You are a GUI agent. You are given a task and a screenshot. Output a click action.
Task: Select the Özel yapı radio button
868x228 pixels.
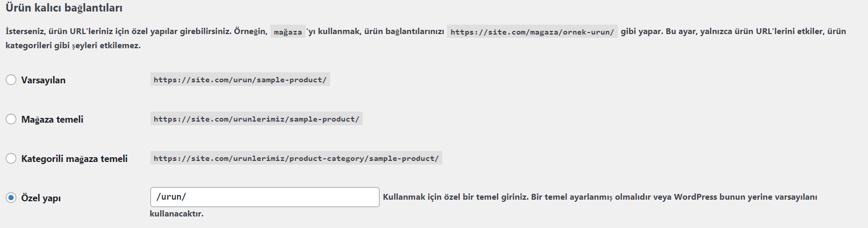pyautogui.click(x=11, y=198)
